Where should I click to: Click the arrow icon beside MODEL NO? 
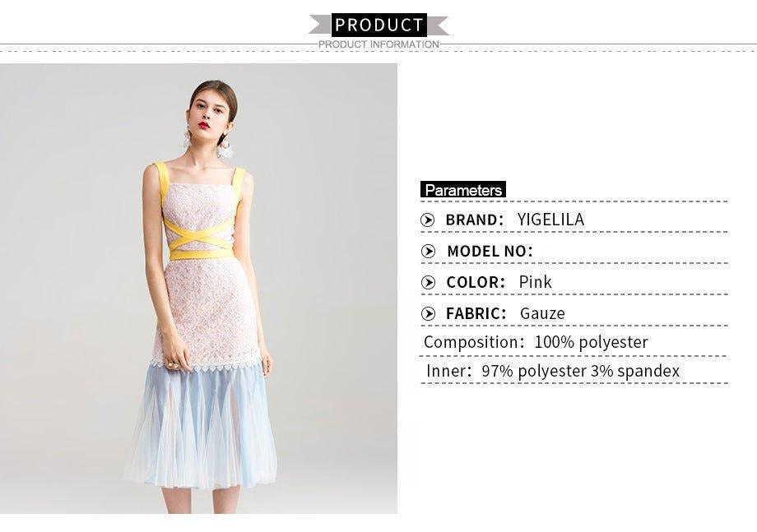pyautogui.click(x=428, y=252)
